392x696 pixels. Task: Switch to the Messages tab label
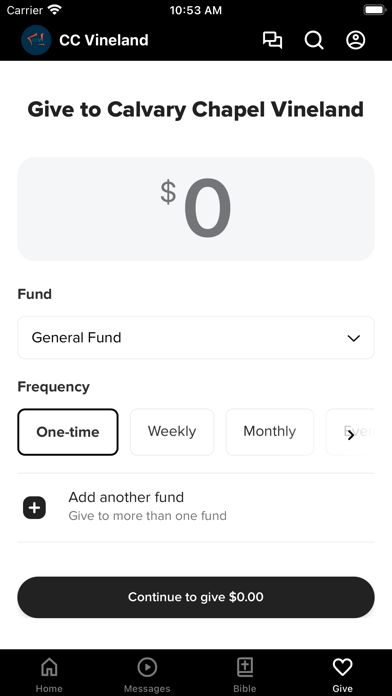pyautogui.click(x=147, y=689)
